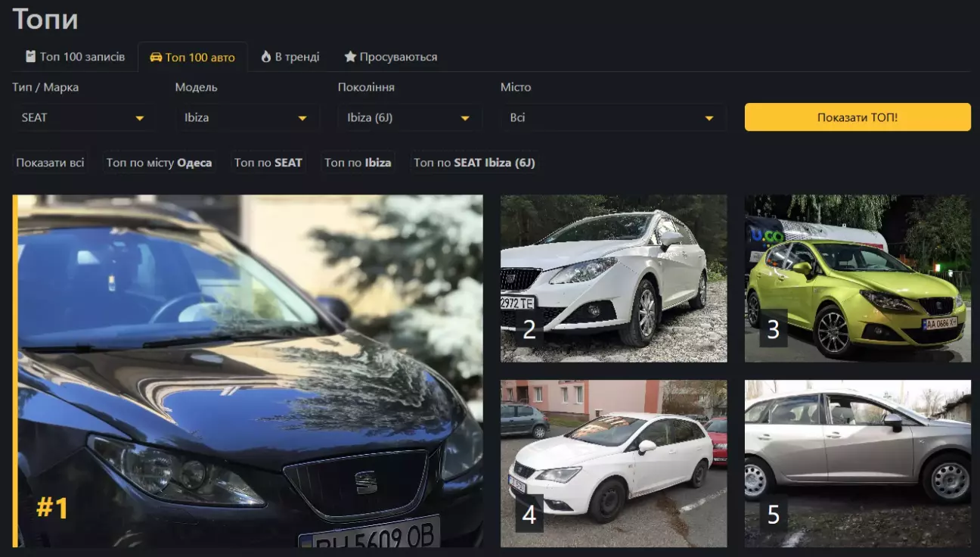This screenshot has height=557, width=980.
Task: Open the Просуваються tab
Action: pos(391,57)
